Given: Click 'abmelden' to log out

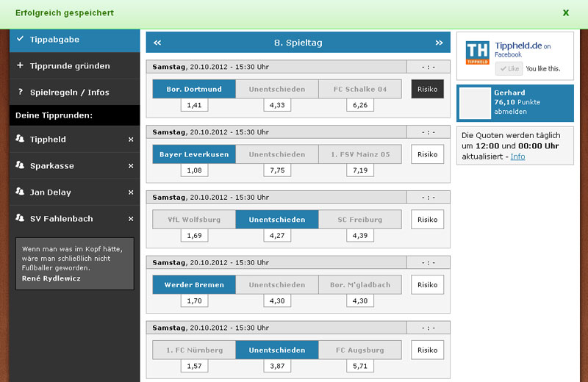Looking at the screenshot, I should (x=510, y=112).
